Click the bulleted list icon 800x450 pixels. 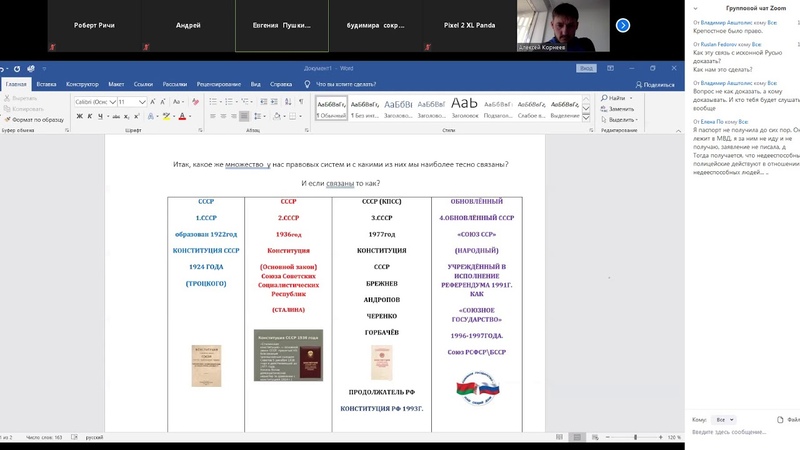[x=214, y=102]
